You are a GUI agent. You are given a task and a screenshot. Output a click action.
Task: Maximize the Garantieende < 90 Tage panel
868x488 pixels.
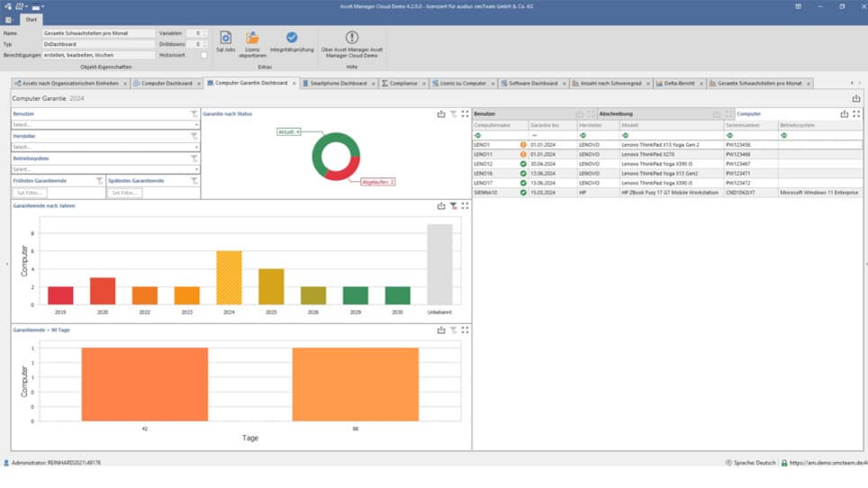click(x=465, y=330)
